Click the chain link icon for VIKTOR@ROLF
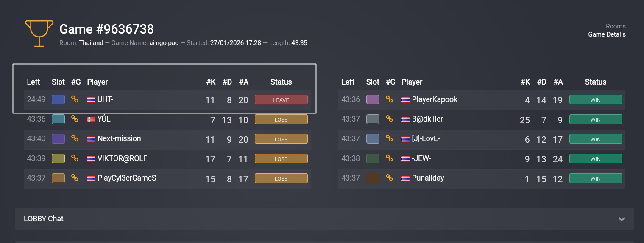 pyautogui.click(x=75, y=158)
